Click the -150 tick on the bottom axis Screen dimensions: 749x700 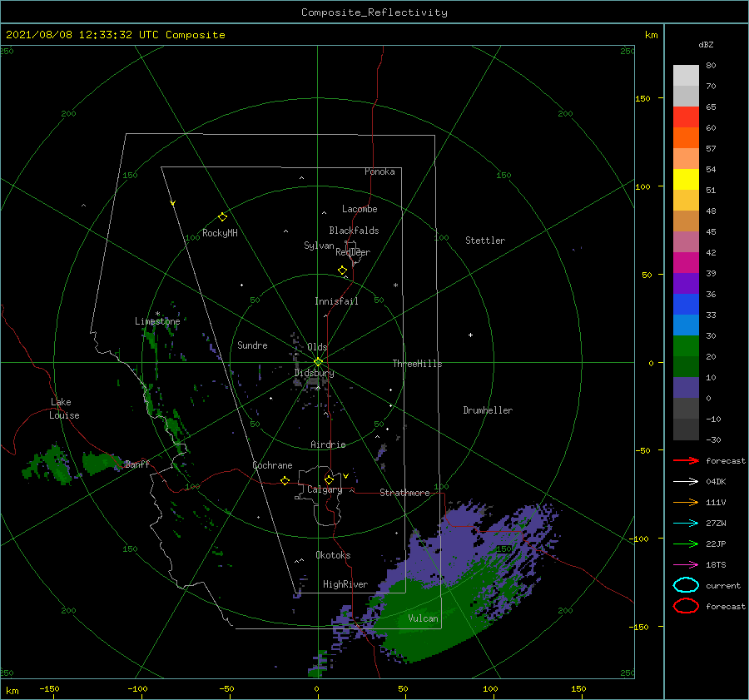[x=49, y=688]
